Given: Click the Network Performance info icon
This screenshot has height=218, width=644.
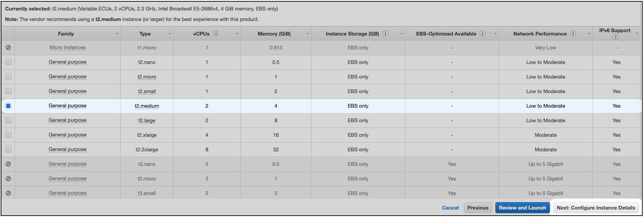Looking at the screenshot, I should (x=573, y=34).
